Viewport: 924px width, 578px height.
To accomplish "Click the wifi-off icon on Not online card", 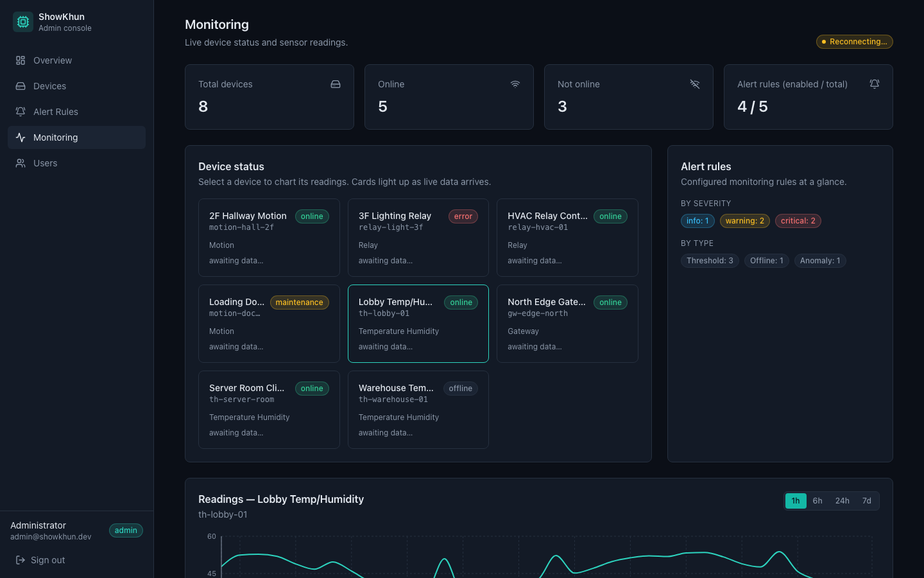I will [x=695, y=84].
